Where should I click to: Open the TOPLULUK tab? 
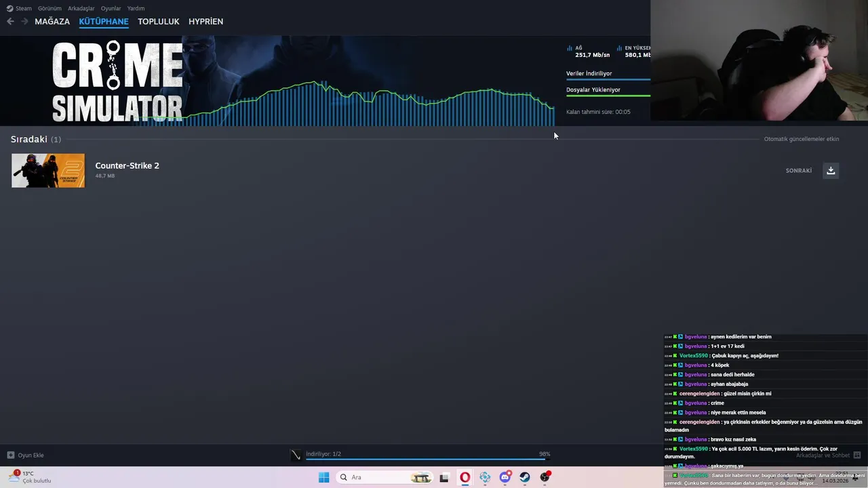click(159, 22)
